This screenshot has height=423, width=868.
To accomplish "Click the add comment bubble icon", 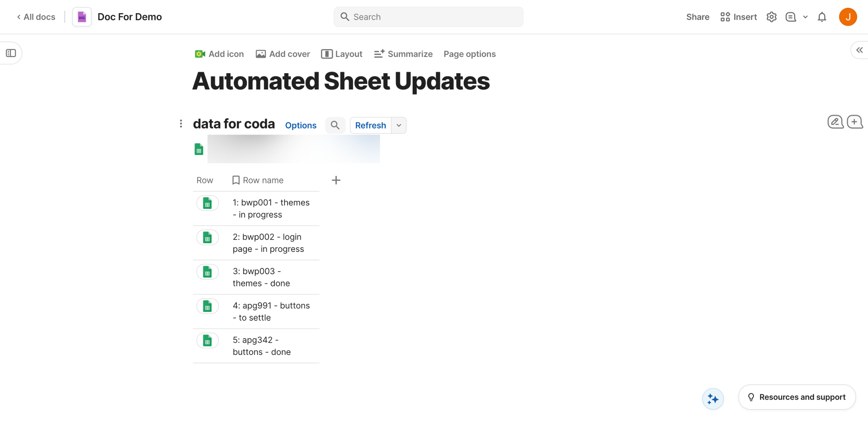I will point(854,122).
